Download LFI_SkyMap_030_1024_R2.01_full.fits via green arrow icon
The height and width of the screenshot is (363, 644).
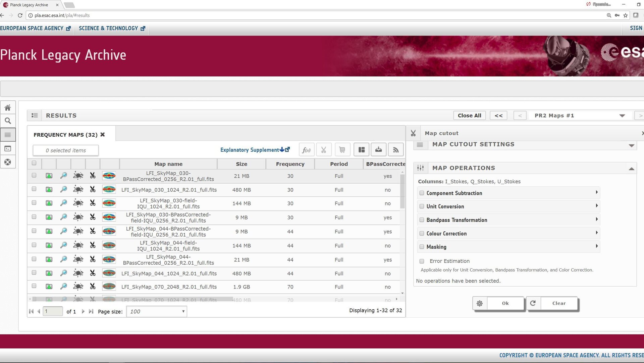click(49, 189)
